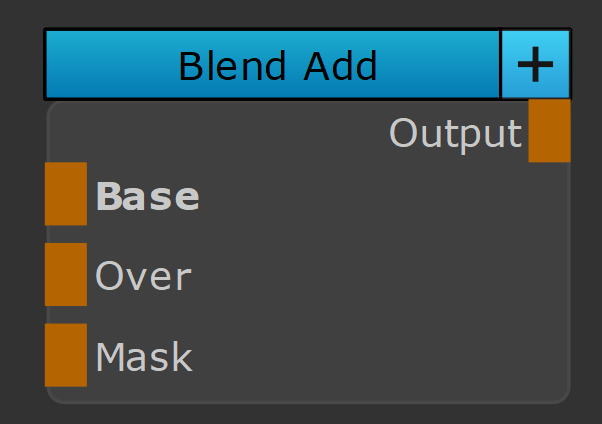The height and width of the screenshot is (424, 602).
Task: Click the plus button on Blend Add node
Action: [x=536, y=65]
